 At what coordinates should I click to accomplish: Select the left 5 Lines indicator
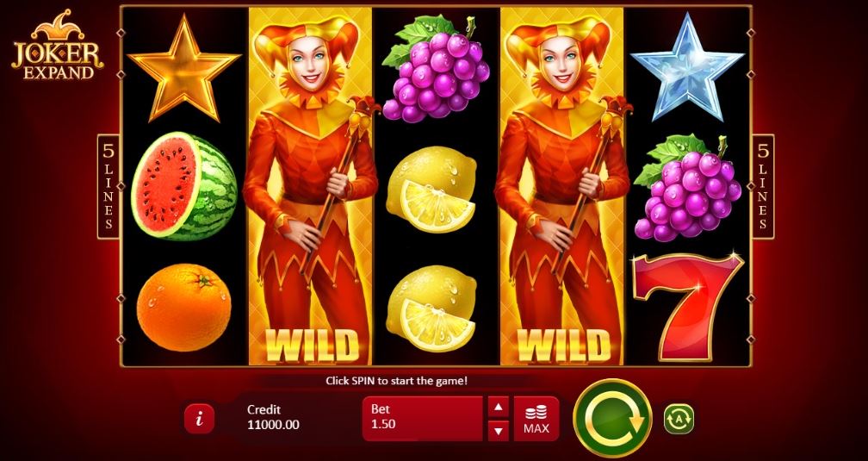tap(108, 187)
